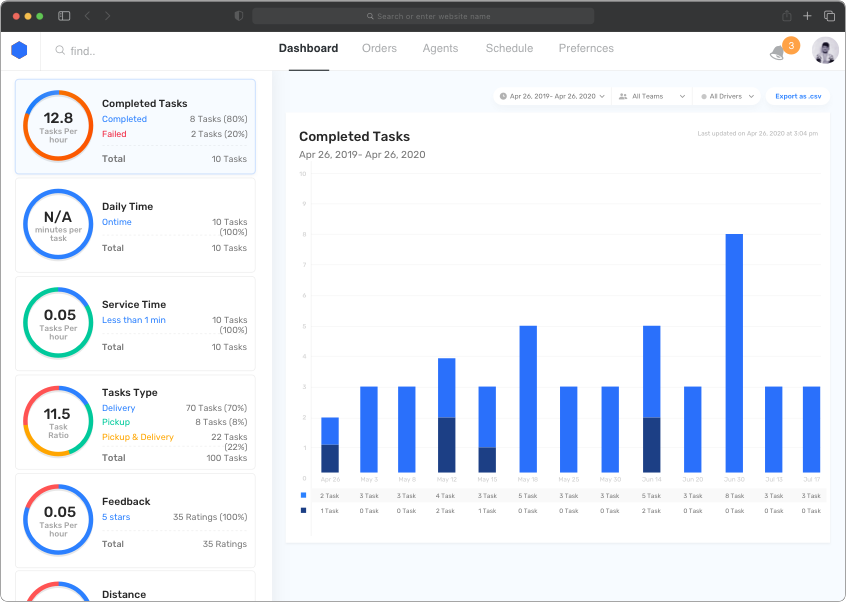Click the light blue legend square
This screenshot has width=846, height=602.
303,495
